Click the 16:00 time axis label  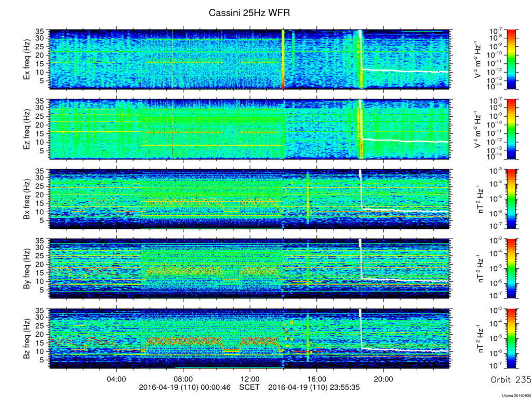(316, 379)
